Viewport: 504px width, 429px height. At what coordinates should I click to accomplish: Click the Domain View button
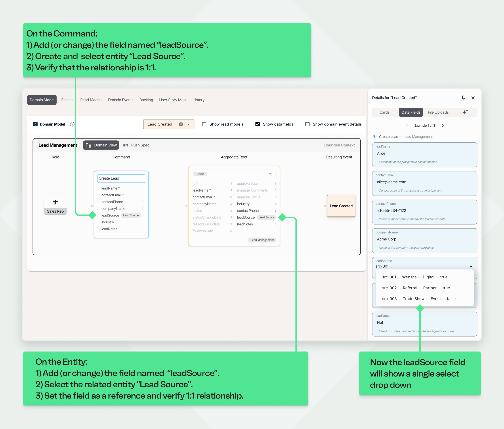101,145
